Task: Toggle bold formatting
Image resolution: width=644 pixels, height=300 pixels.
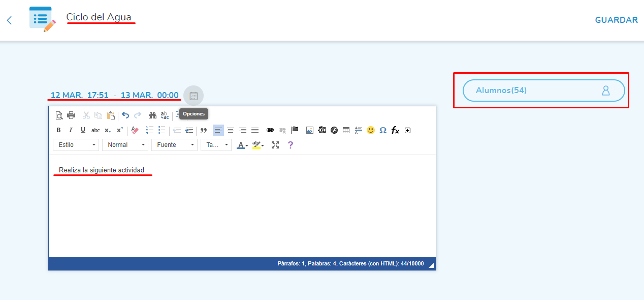Action: (x=58, y=130)
